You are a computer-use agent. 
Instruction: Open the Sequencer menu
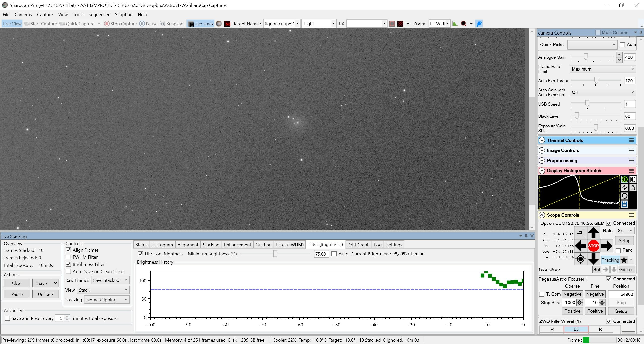pyautogui.click(x=99, y=14)
